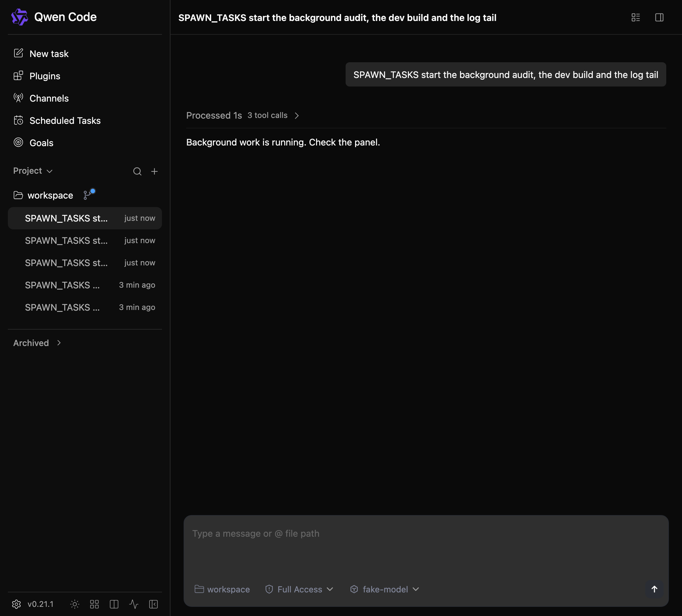Click the Goals target icon

(x=18, y=142)
